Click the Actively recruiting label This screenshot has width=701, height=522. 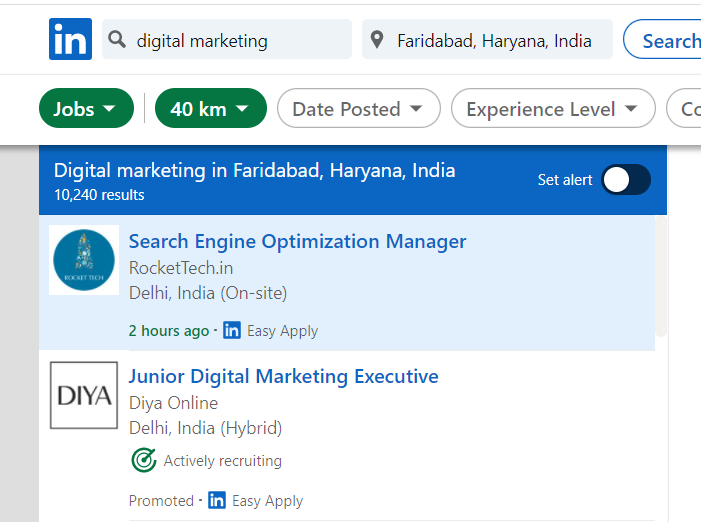point(223,460)
